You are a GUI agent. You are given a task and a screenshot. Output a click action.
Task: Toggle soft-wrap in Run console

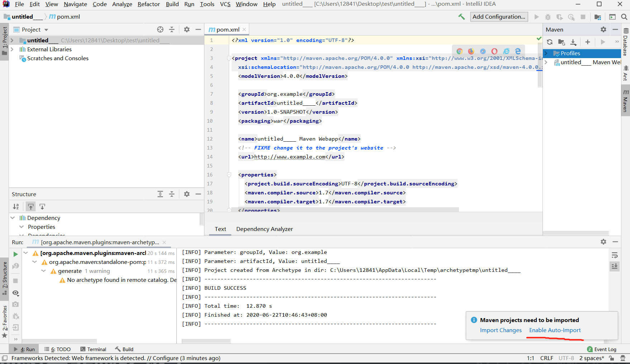pyautogui.click(x=615, y=255)
